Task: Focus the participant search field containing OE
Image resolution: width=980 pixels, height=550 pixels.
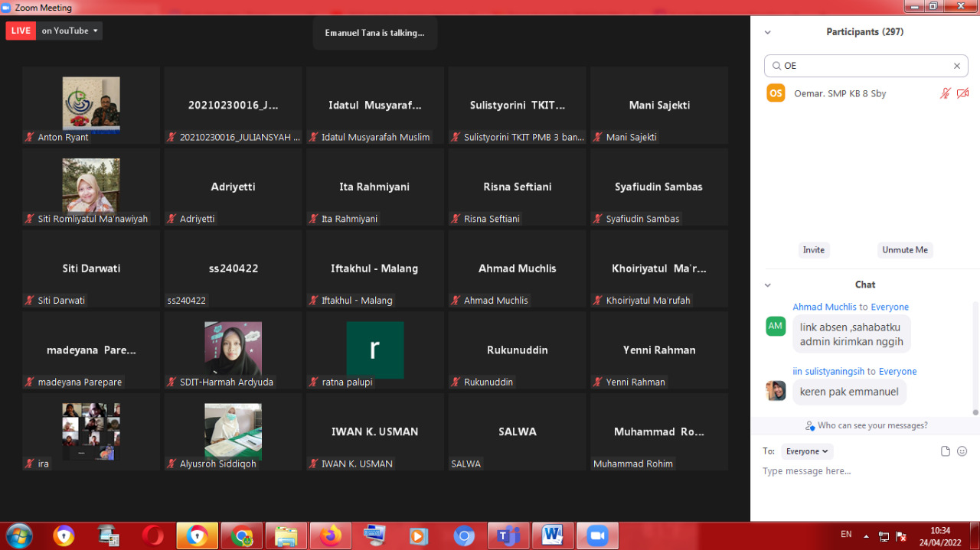Action: [866, 66]
